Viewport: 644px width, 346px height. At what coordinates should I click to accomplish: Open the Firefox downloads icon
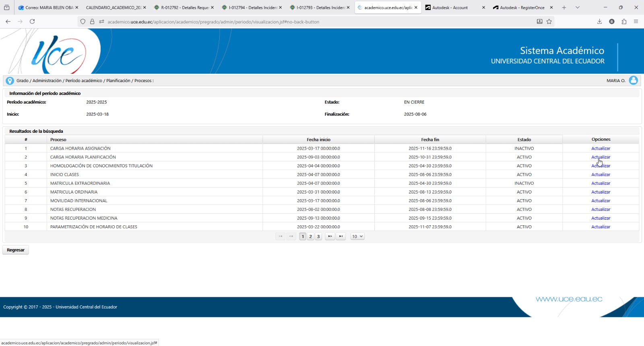pos(599,21)
